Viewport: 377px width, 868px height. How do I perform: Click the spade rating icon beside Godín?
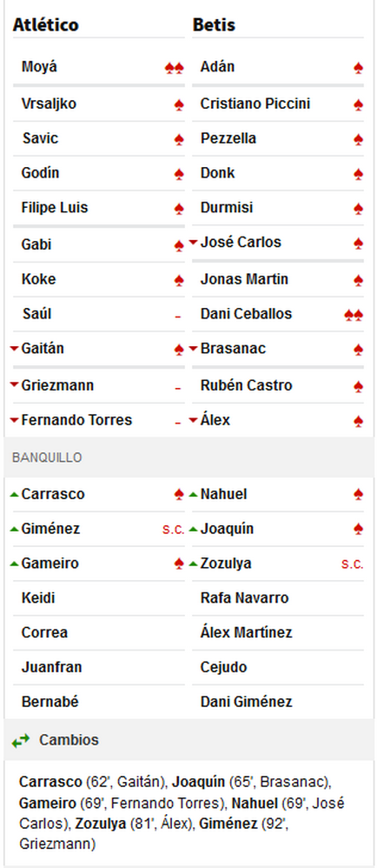[179, 175]
